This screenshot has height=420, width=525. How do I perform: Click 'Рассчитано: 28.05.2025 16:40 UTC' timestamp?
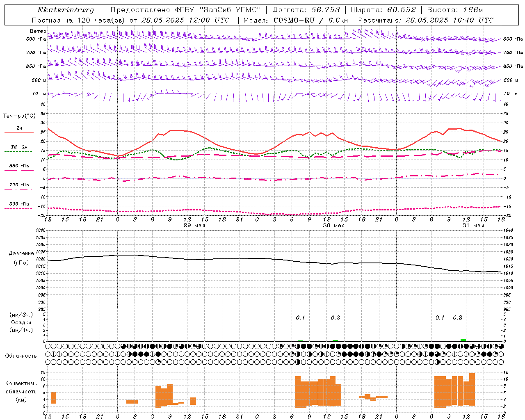[x=426, y=20]
